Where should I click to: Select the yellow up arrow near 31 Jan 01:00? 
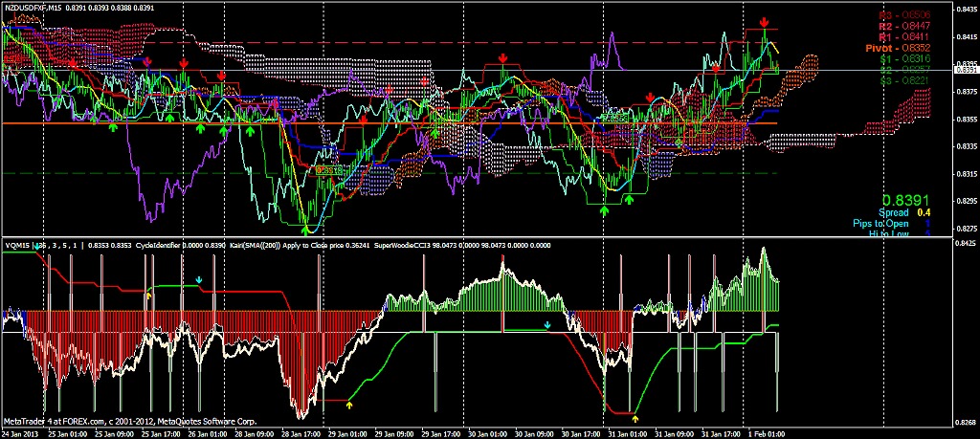coord(635,418)
